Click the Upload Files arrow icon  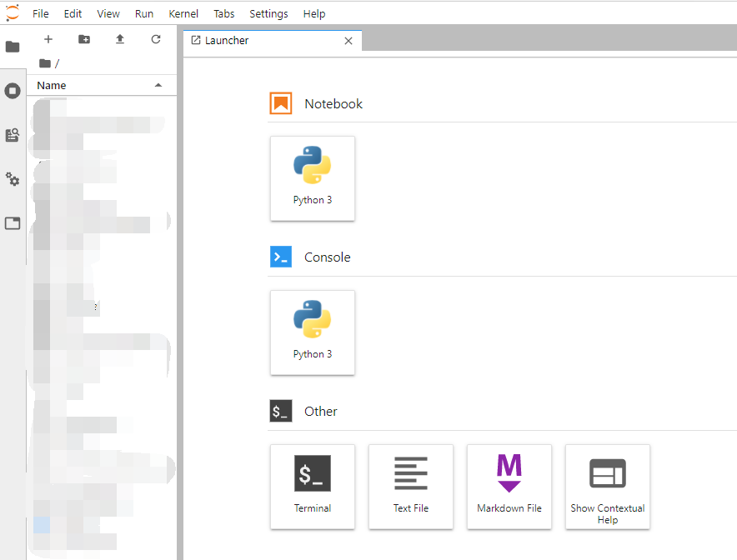[x=120, y=39]
